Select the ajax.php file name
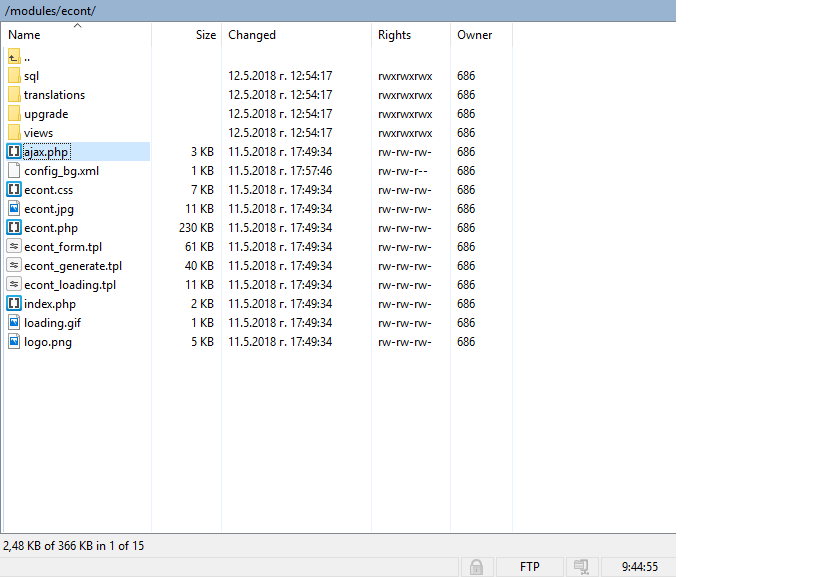 [x=46, y=152]
